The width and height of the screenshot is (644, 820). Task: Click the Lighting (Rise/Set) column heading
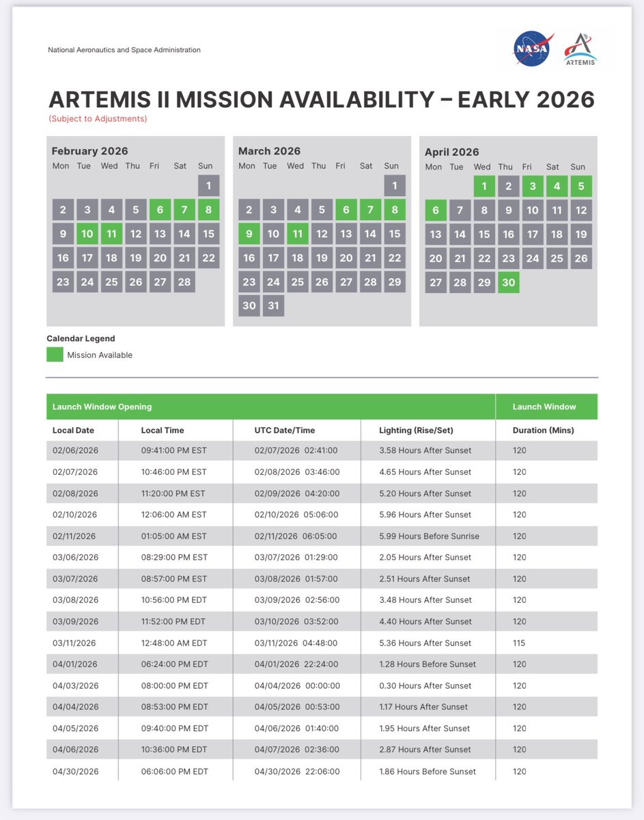(416, 430)
